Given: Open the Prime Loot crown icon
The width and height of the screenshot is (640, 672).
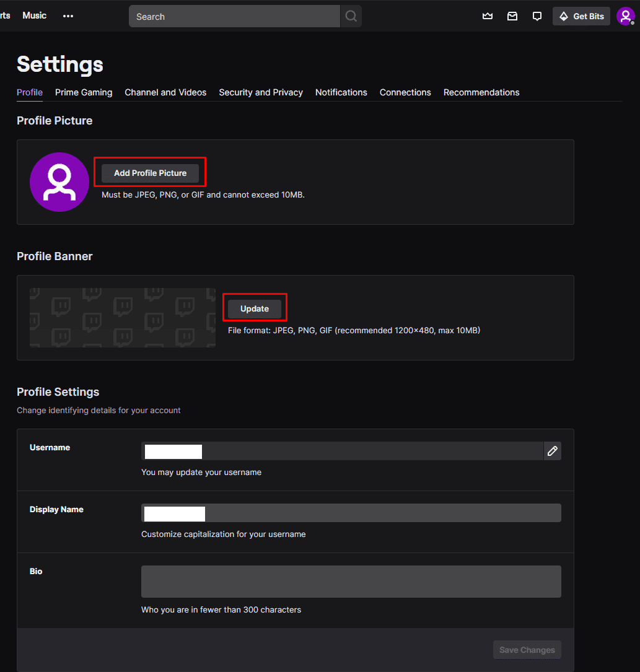Looking at the screenshot, I should tap(488, 16).
